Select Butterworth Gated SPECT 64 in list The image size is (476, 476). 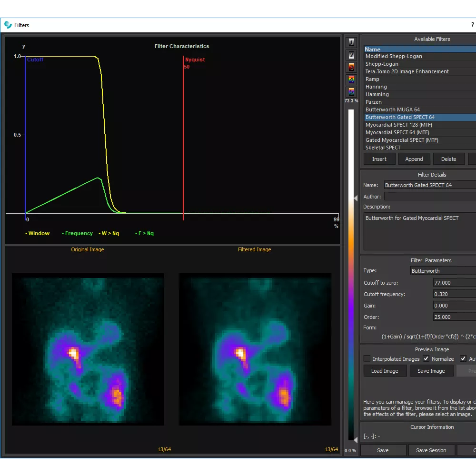[420, 117]
